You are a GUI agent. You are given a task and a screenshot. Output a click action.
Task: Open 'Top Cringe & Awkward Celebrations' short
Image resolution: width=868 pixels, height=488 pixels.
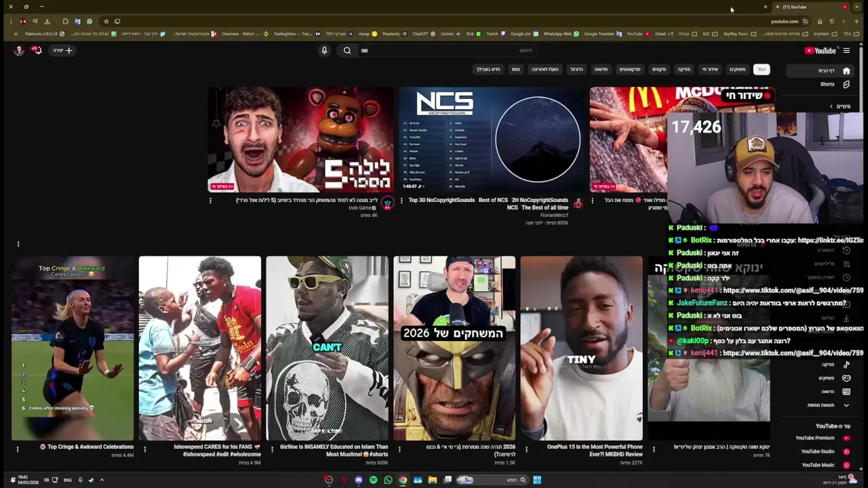[73, 348]
